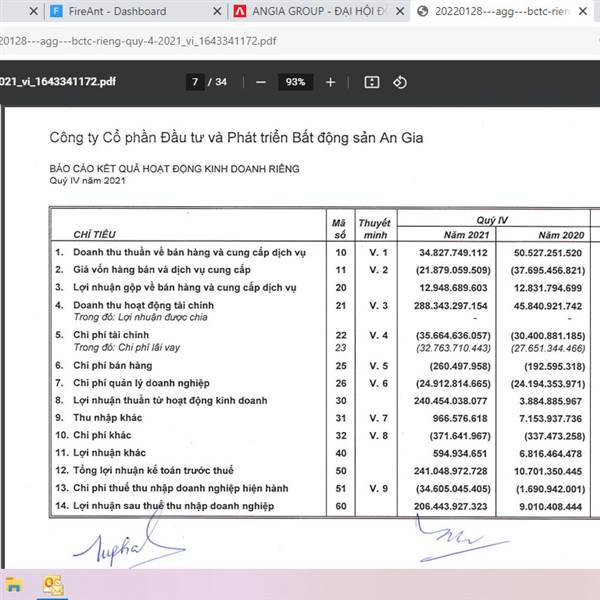Click row Lợi nhuận khác

pos(101,453)
